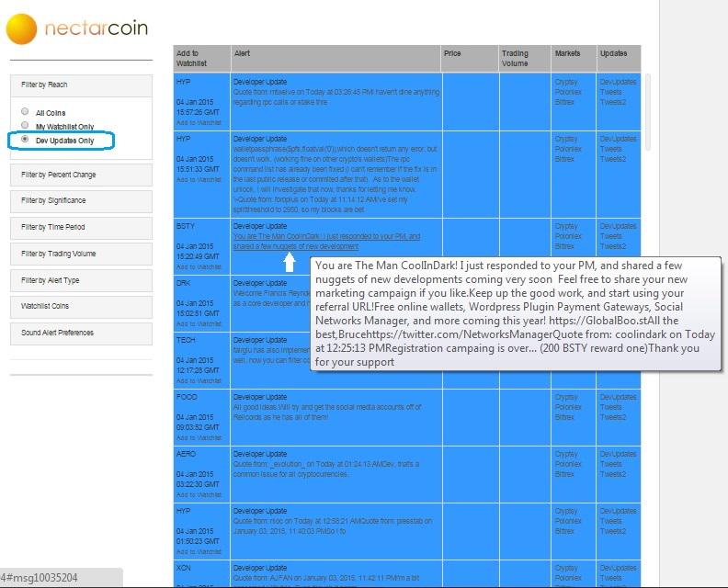Open DevUpdates in HYP 15:51:33 row
Image resolution: width=728 pixels, height=588 pixels.
[618, 140]
